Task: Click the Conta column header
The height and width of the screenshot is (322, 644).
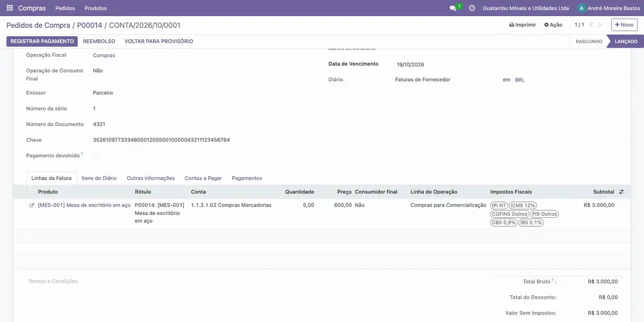Action: coord(198,192)
